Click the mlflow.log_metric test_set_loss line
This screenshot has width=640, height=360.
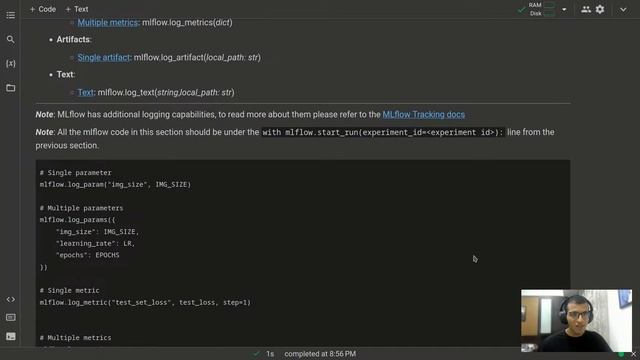(x=145, y=302)
